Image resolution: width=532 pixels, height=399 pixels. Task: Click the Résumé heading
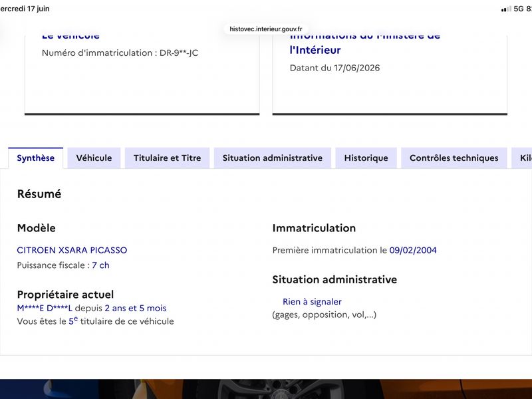click(x=39, y=194)
